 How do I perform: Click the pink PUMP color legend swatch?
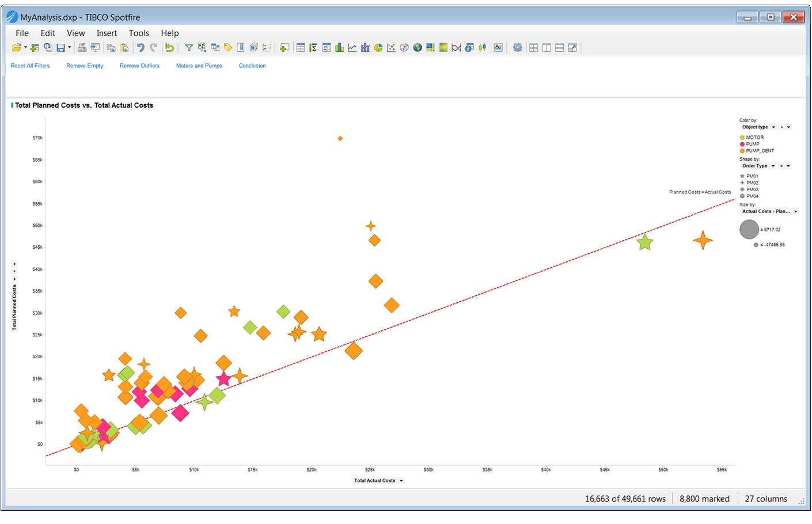(742, 145)
